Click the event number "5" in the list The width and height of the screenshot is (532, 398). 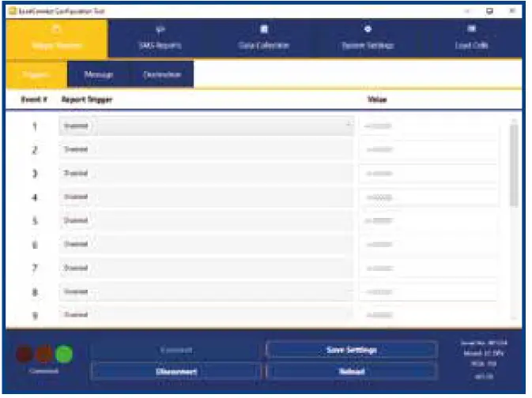35,221
